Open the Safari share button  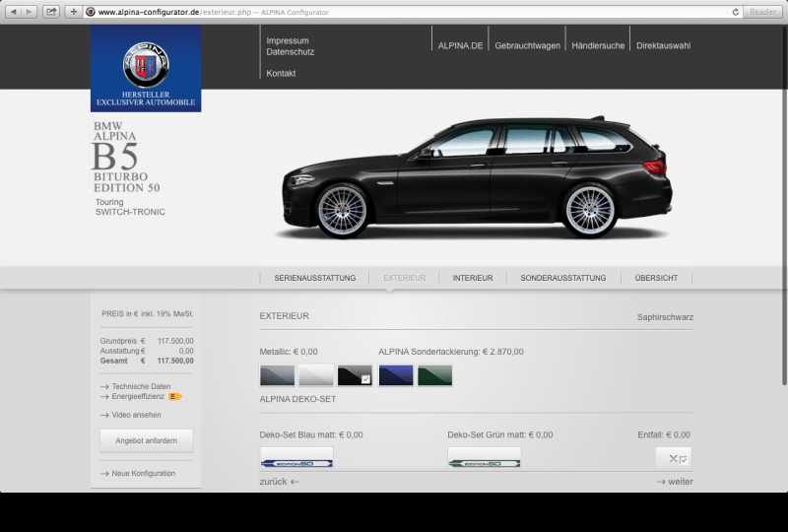point(51,12)
